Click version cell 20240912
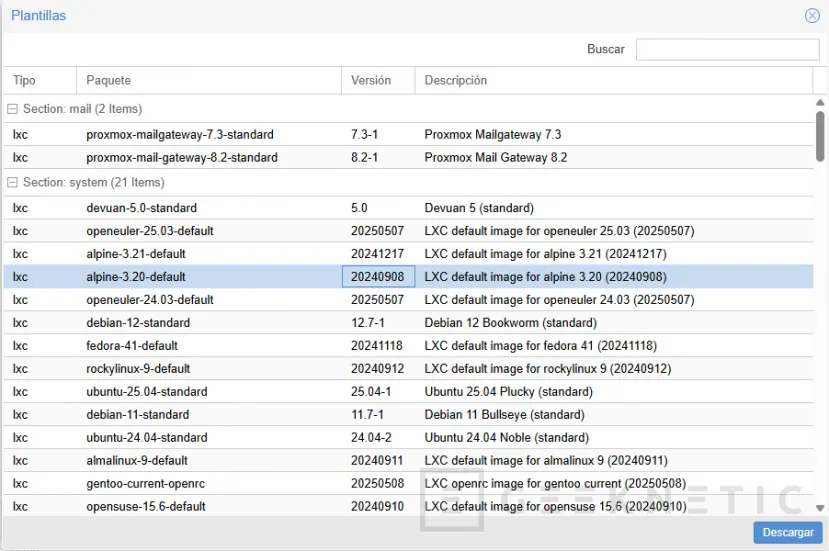829x551 pixels. [377, 369]
